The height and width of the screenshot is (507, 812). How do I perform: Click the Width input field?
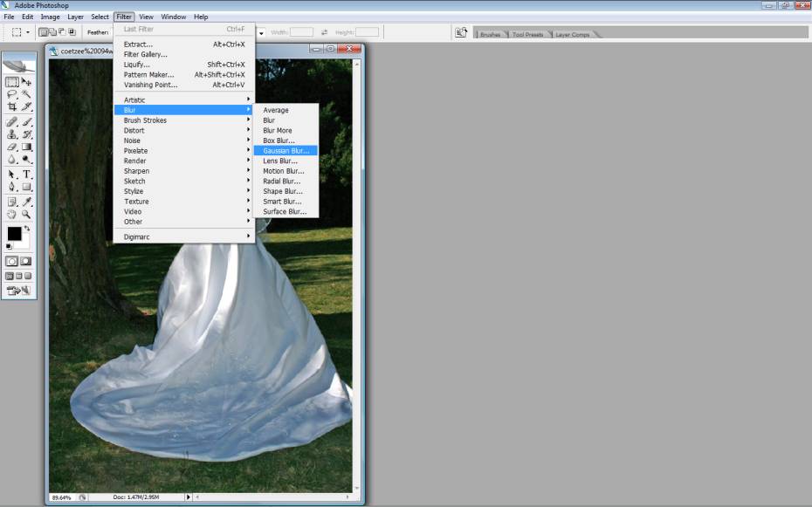(x=301, y=32)
